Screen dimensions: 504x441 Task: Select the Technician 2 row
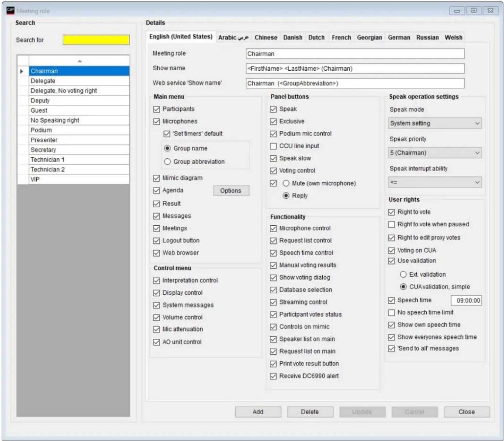click(x=79, y=170)
